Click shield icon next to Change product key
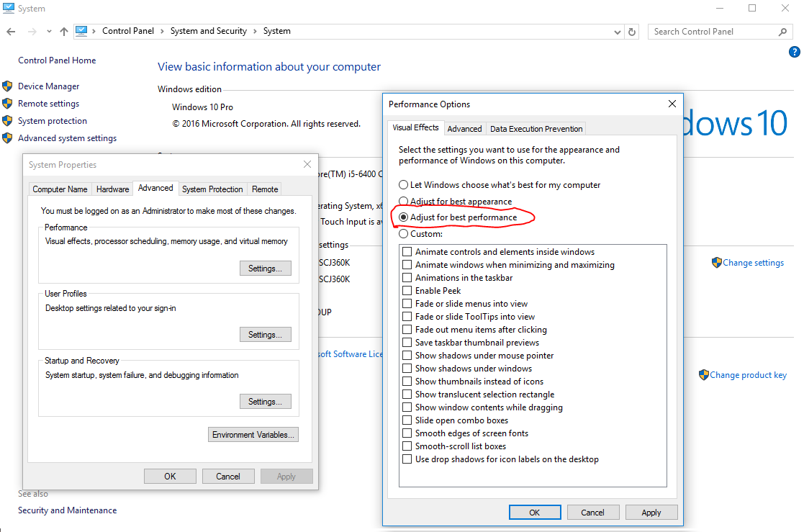 (x=703, y=375)
